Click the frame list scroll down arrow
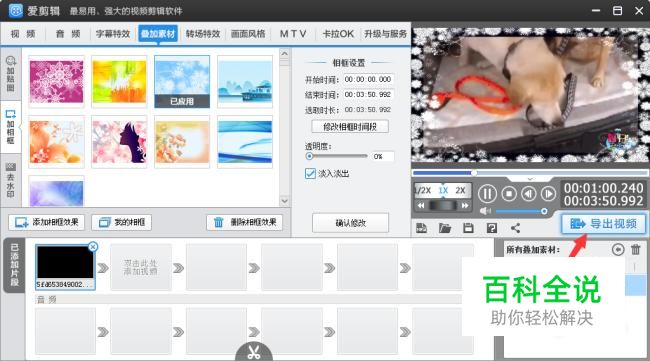The image size is (650, 361). [284, 201]
